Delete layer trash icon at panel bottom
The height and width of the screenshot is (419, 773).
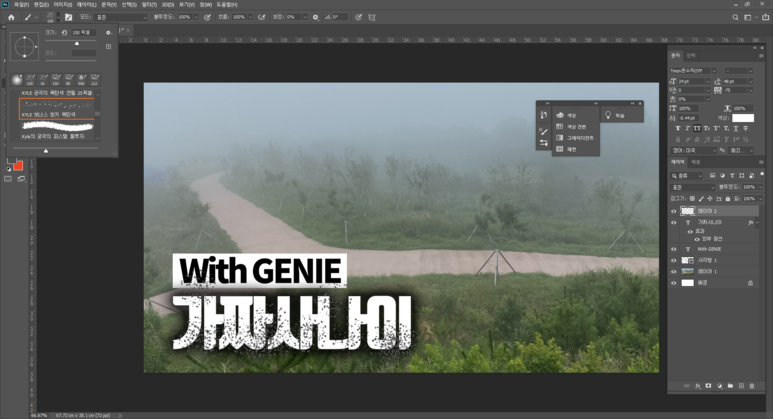[x=751, y=386]
